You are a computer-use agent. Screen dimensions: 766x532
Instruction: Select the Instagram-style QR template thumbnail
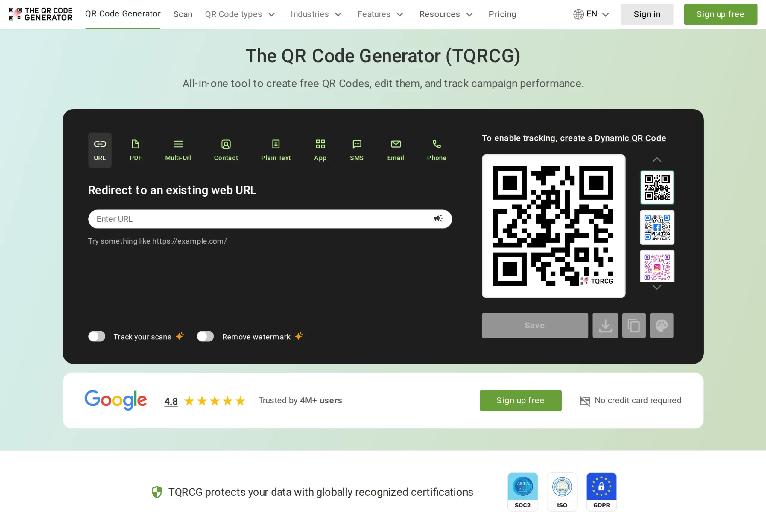tap(657, 266)
